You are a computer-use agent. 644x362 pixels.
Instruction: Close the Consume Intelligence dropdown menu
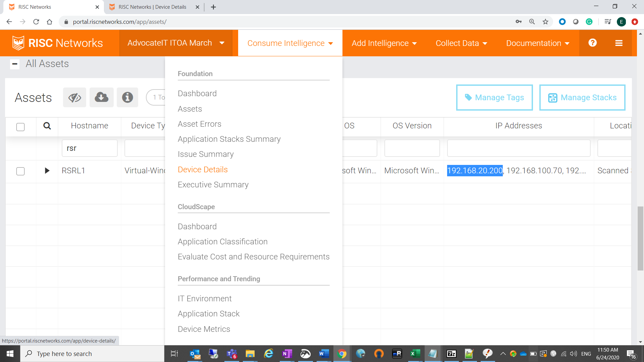pyautogui.click(x=290, y=43)
